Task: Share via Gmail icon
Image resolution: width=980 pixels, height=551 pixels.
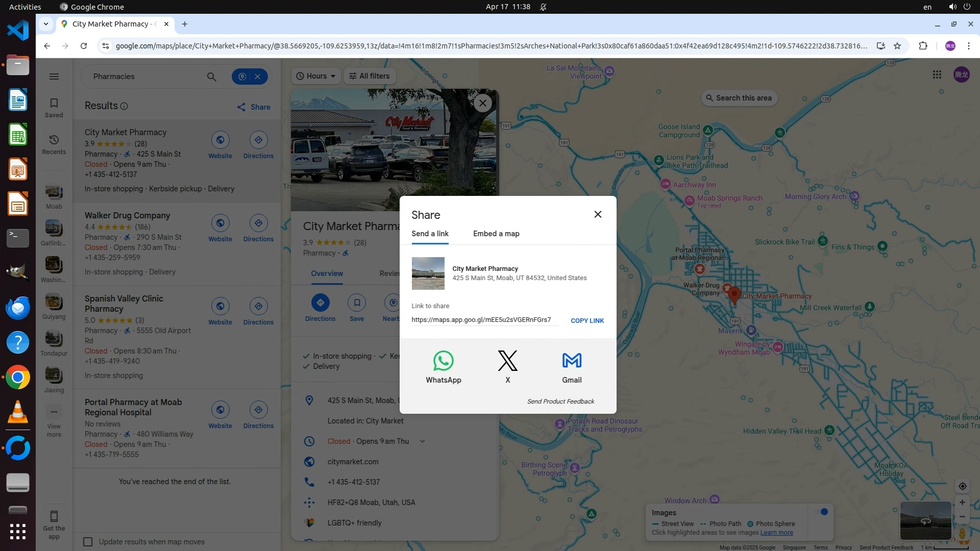Action: pos(571,361)
